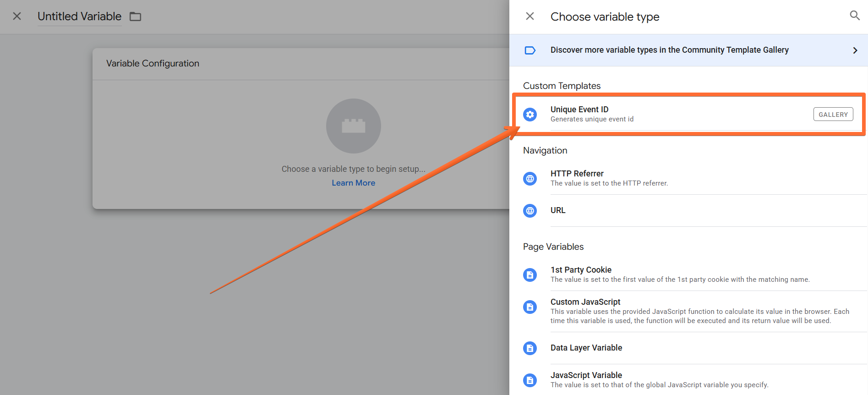The width and height of the screenshot is (868, 395).
Task: Pick the 1st Party Cookie variable
Action: coord(688,274)
